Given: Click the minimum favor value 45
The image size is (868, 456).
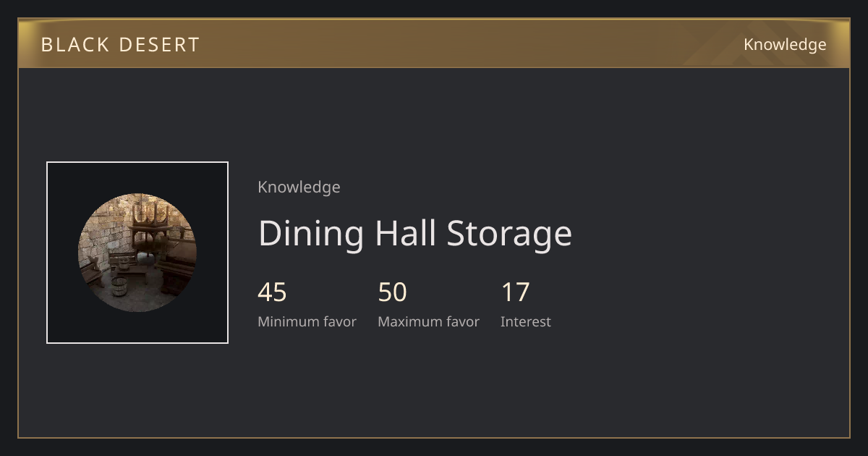Looking at the screenshot, I should click(x=273, y=292).
